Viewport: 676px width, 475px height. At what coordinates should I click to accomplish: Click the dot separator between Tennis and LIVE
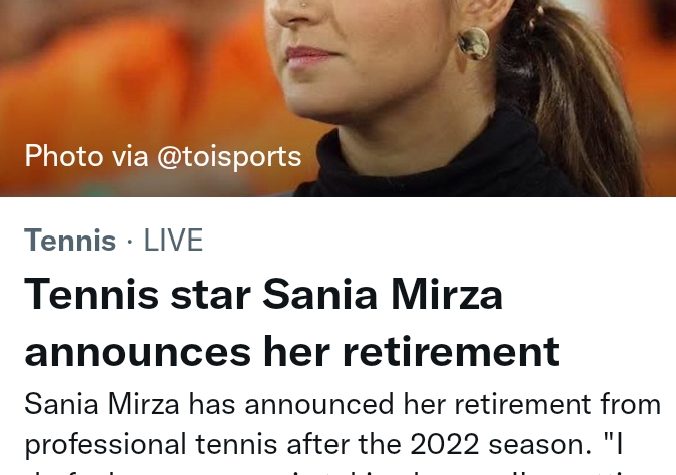coord(130,241)
